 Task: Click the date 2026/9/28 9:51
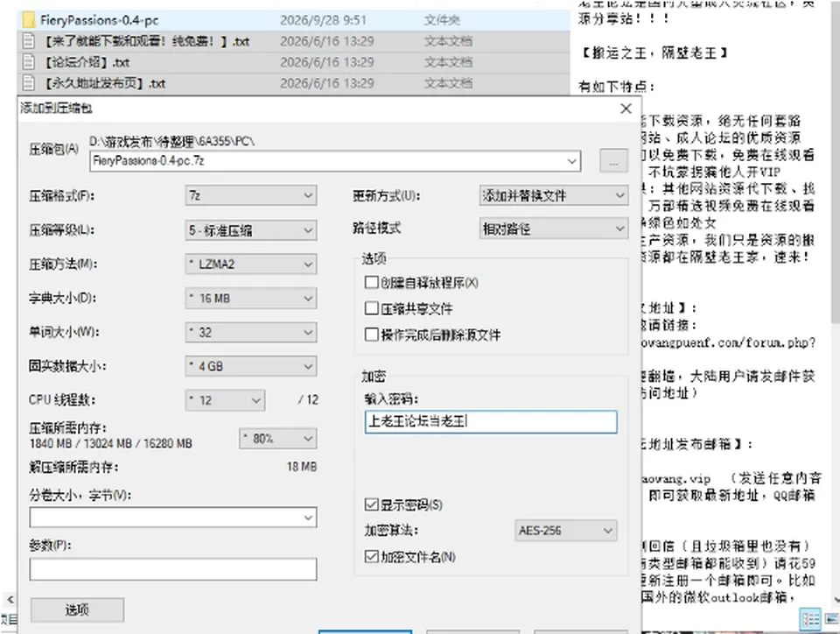pyautogui.click(x=324, y=20)
